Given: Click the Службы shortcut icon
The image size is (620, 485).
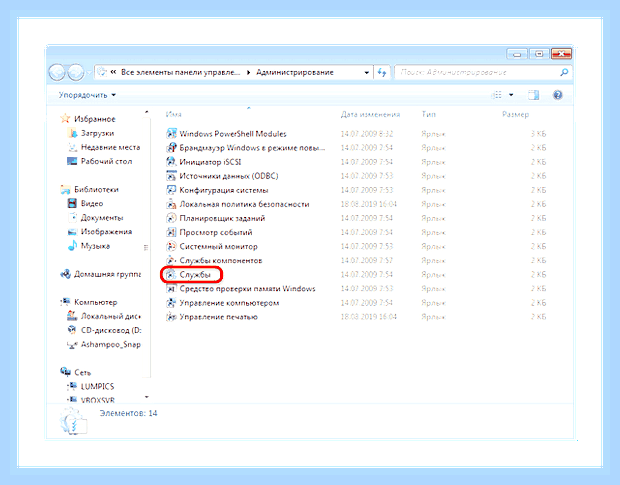Looking at the screenshot, I should [x=171, y=274].
